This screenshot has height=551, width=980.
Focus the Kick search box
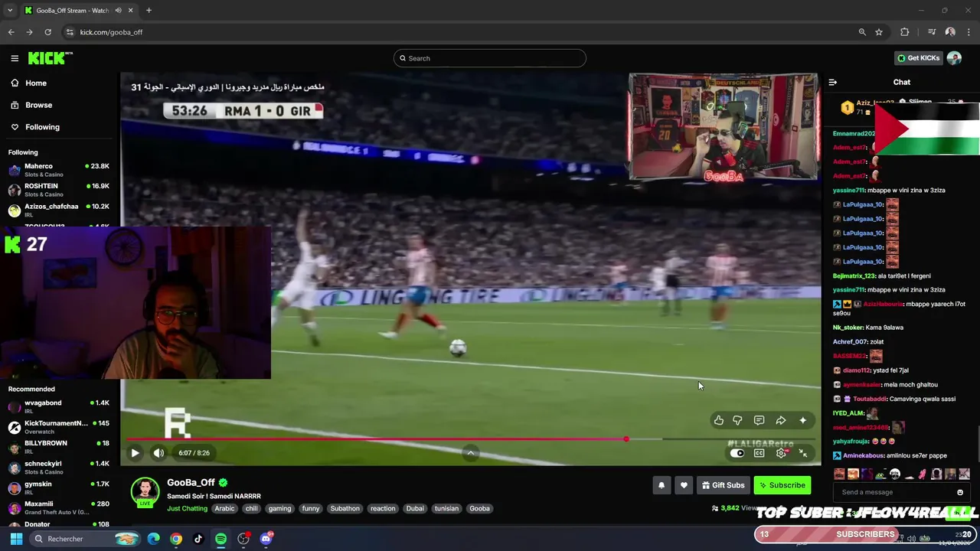point(490,58)
